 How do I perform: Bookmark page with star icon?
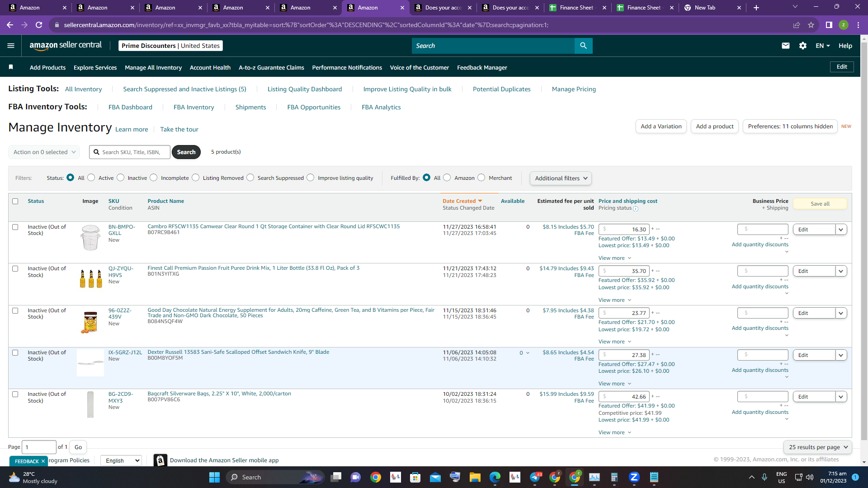[x=811, y=25]
